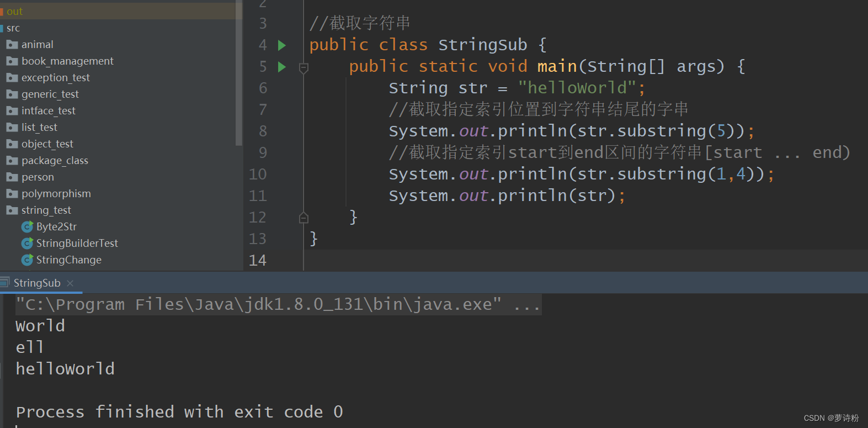This screenshot has width=868, height=428.
Task: Click line number 8 in the gutter
Action: click(x=263, y=131)
